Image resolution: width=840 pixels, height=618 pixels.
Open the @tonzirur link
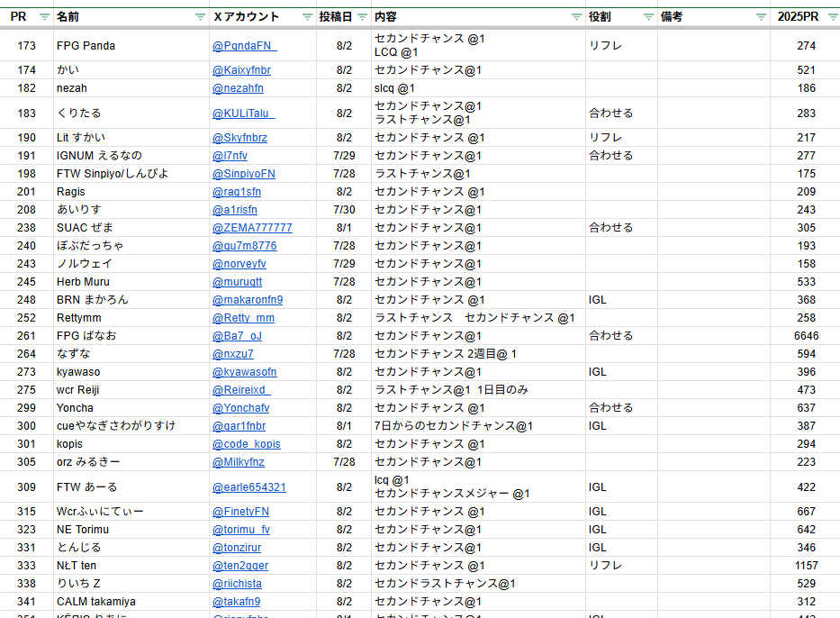[x=237, y=548]
